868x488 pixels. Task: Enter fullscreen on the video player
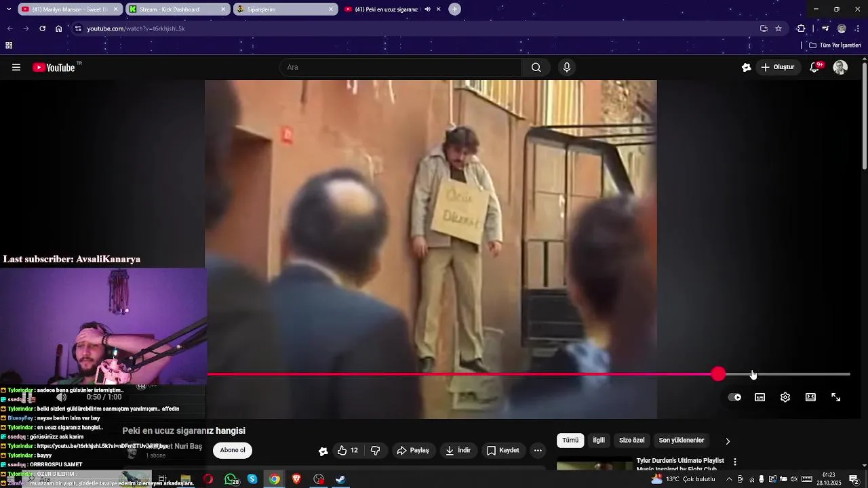[836, 397]
